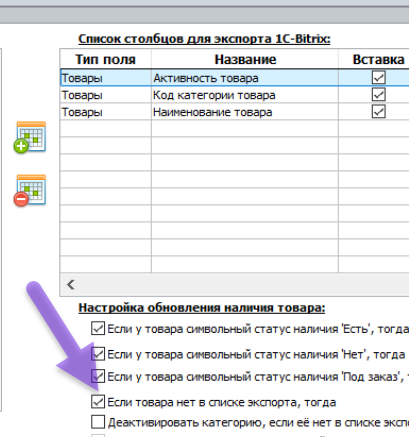The width and height of the screenshot is (409, 437).
Task: Uncheck the status 'Под заказ' availability option
Action: (98, 376)
